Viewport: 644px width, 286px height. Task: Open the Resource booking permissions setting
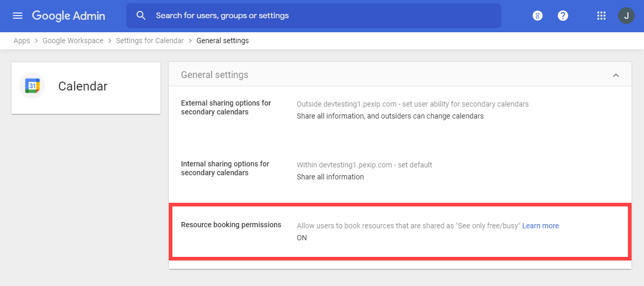click(x=231, y=225)
